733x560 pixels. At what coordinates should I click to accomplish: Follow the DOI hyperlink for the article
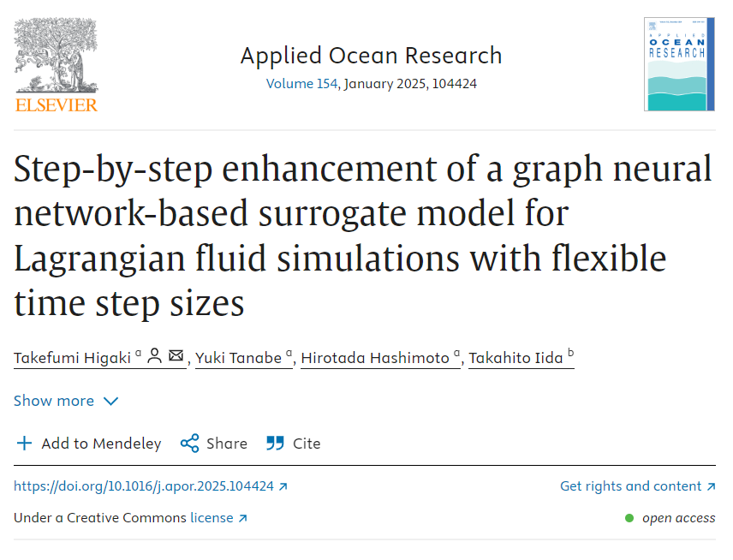click(x=141, y=486)
